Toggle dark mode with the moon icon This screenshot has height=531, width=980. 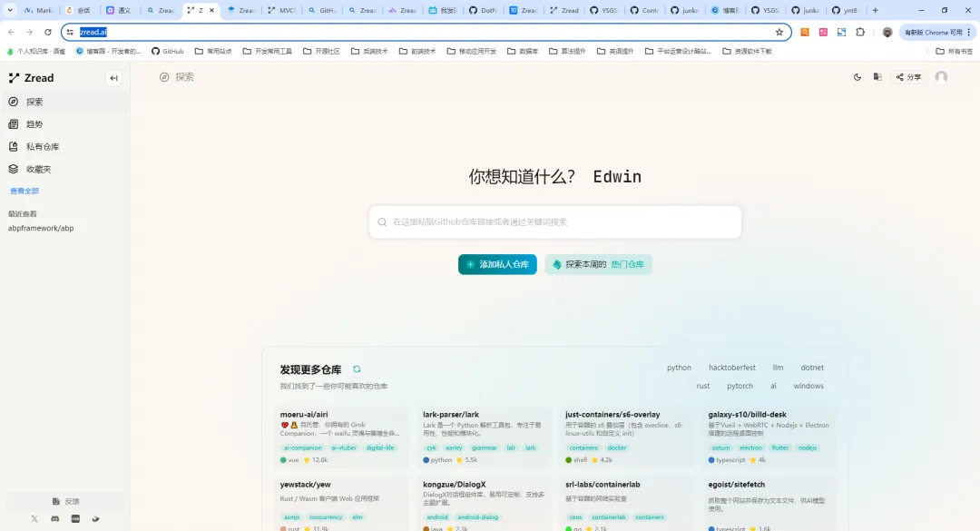(x=857, y=77)
